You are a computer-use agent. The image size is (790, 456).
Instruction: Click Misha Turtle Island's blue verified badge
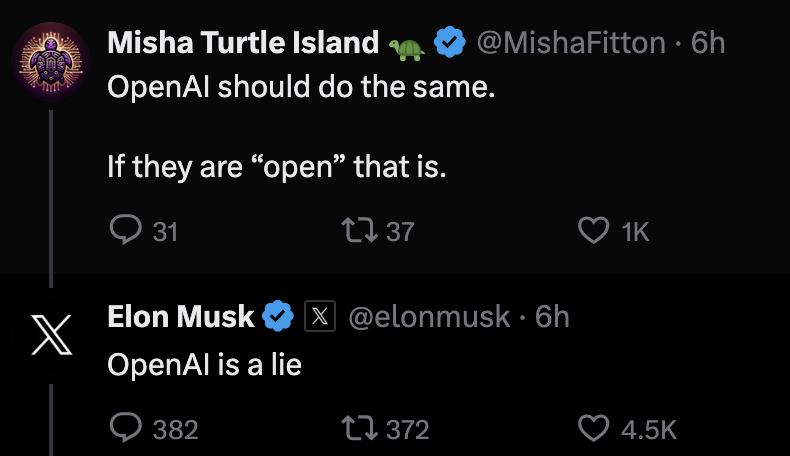point(450,43)
